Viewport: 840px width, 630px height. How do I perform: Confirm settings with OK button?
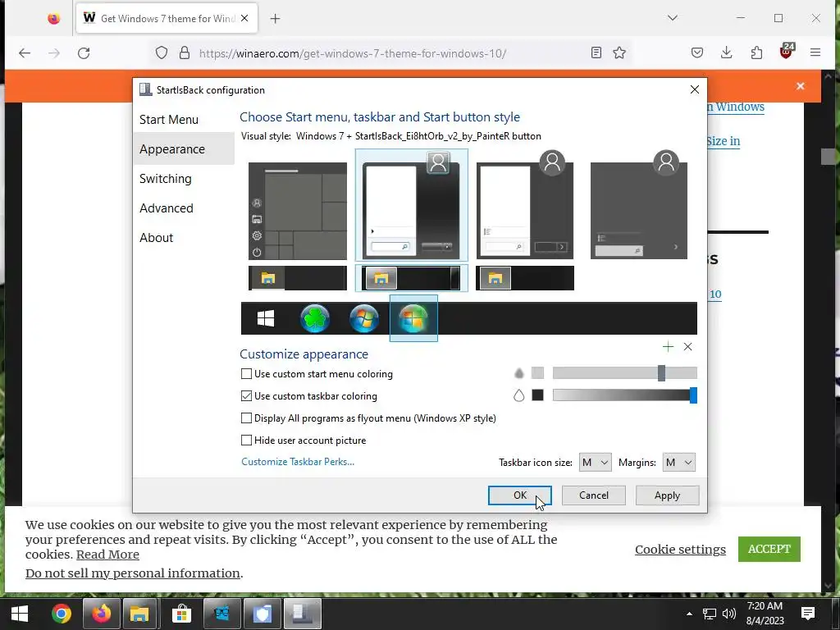(519, 495)
